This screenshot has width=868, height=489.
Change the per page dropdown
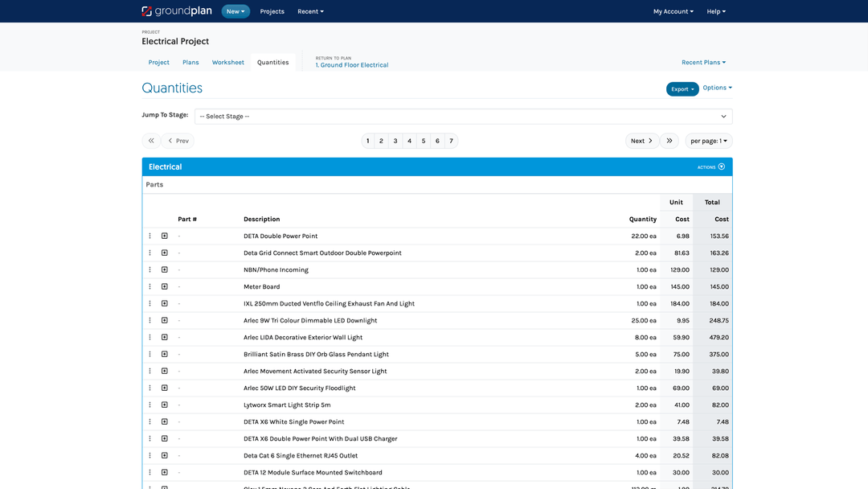[709, 141]
